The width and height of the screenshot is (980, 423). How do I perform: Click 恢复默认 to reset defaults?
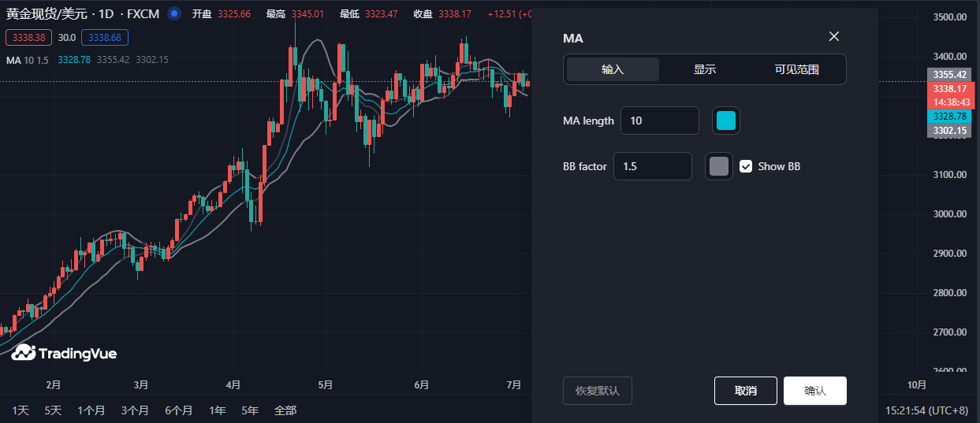[597, 391]
